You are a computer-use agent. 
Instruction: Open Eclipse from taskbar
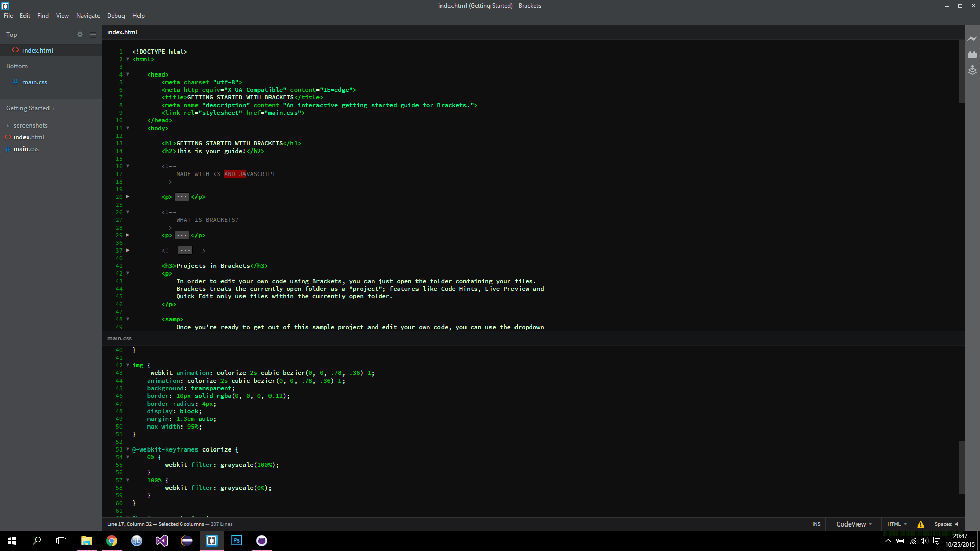coord(187,541)
